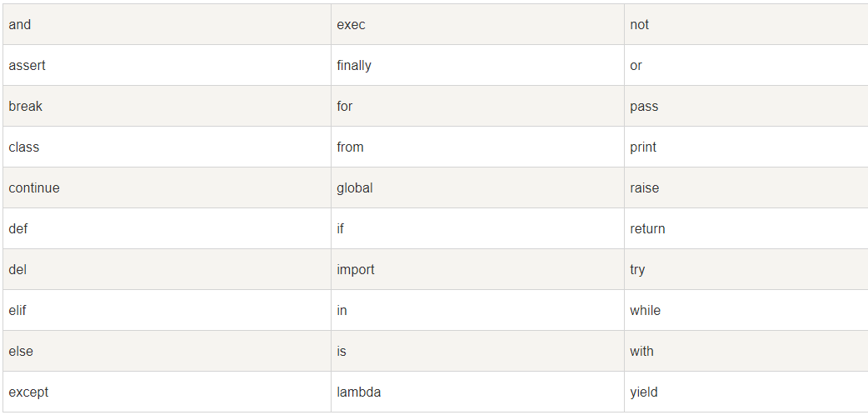Click the 'global' keyword entry
This screenshot has width=868, height=415.
(x=354, y=188)
